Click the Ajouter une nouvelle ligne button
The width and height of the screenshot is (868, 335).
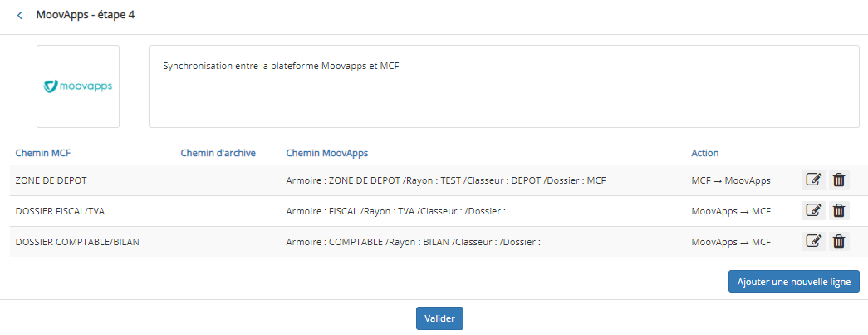pyautogui.click(x=794, y=281)
